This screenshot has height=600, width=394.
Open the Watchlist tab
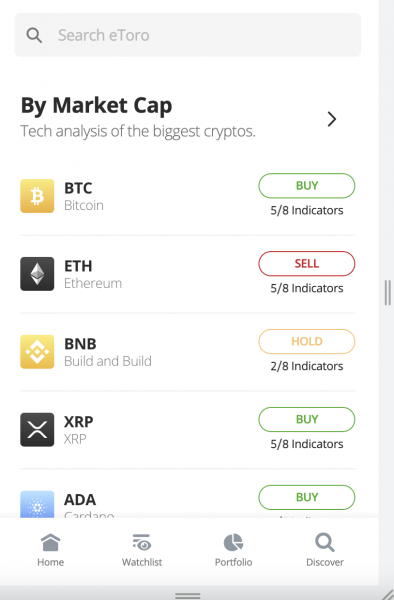142,551
